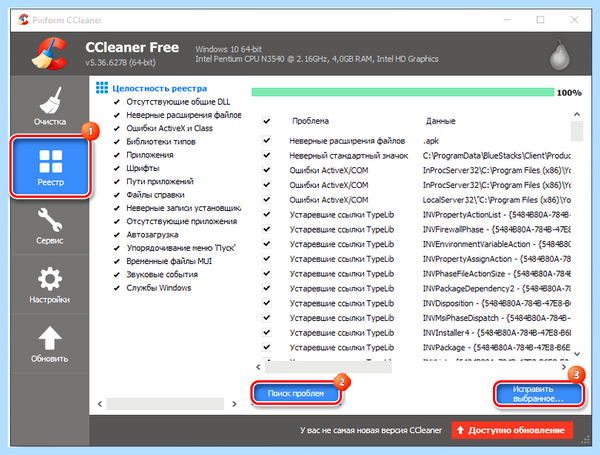The width and height of the screenshot is (600, 455).
Task: Select the C:\ProgramData\BlueStacks data cell
Action: click(497, 155)
